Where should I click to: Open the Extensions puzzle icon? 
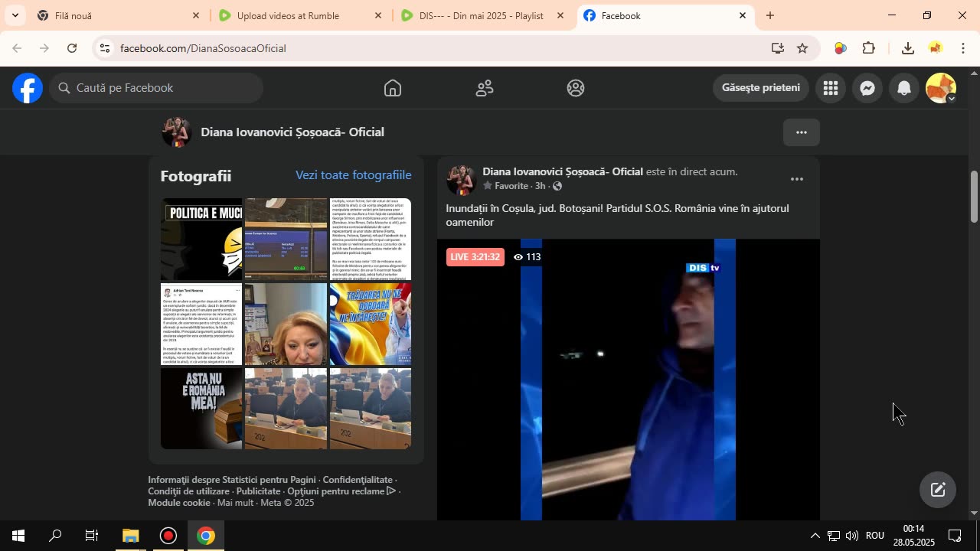(x=869, y=48)
